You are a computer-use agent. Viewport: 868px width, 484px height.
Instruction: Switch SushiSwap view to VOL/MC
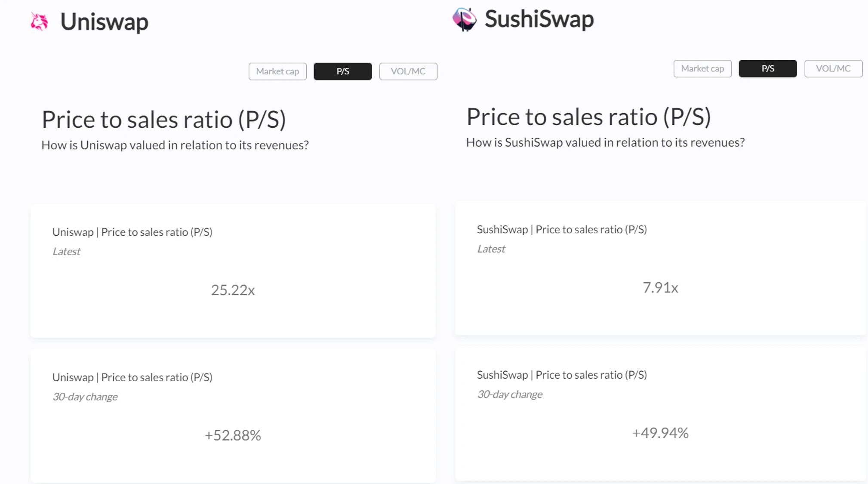tap(833, 69)
